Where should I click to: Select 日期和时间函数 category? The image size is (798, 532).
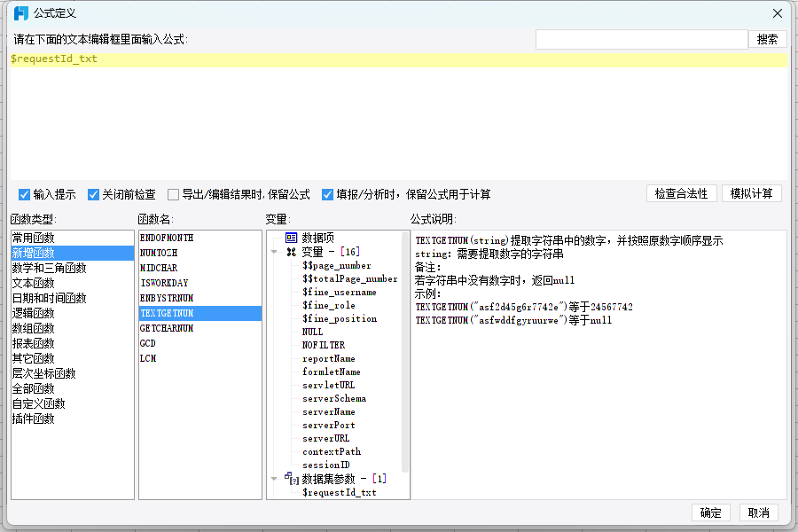pyautogui.click(x=49, y=298)
